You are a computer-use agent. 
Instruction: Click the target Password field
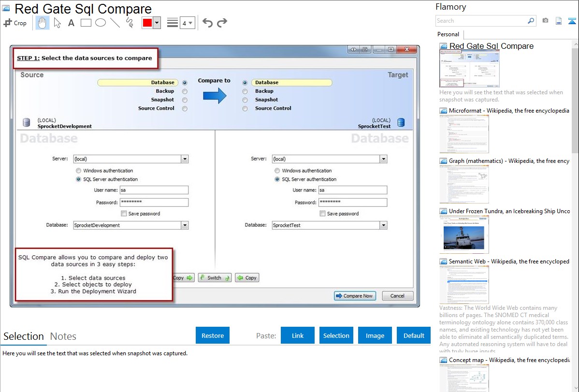point(353,203)
